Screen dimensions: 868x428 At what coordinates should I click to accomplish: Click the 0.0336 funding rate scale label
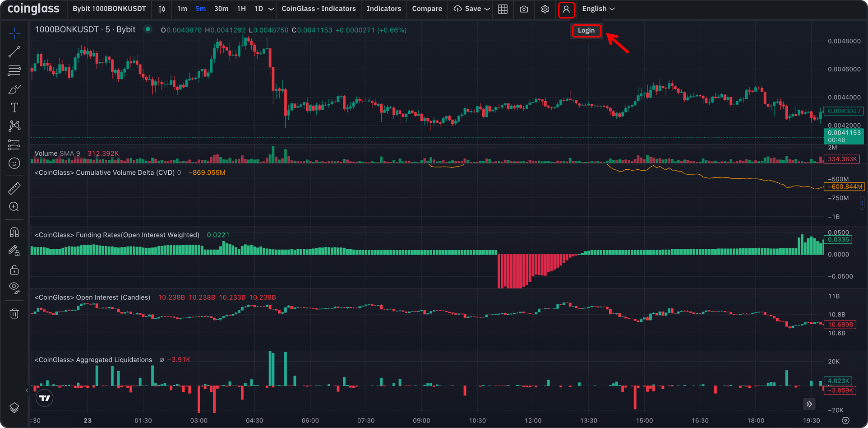click(838, 240)
